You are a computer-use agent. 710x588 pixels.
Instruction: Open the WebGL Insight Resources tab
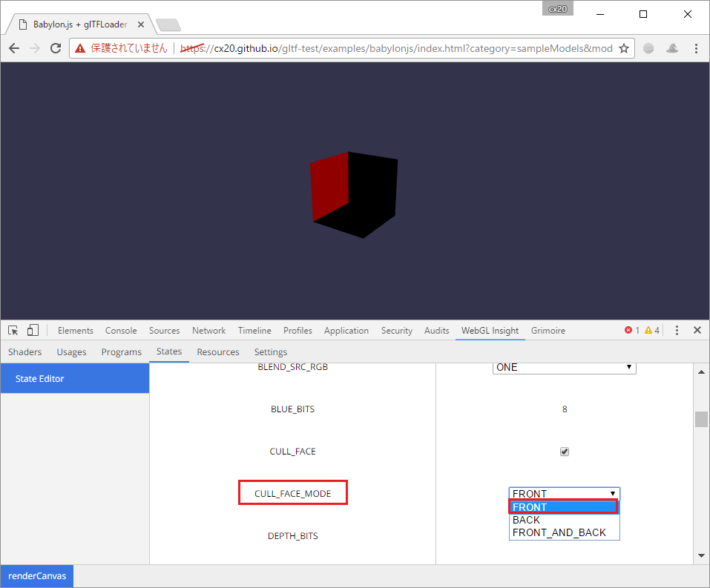pyautogui.click(x=218, y=352)
